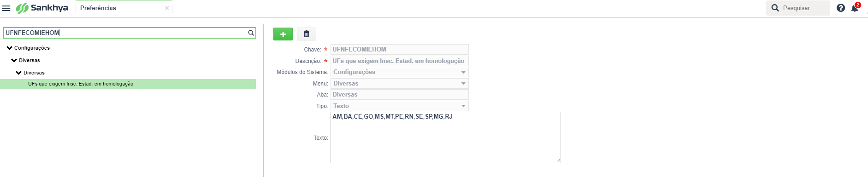
Task: Open the Tipo dropdown showing Texto
Action: click(400, 106)
